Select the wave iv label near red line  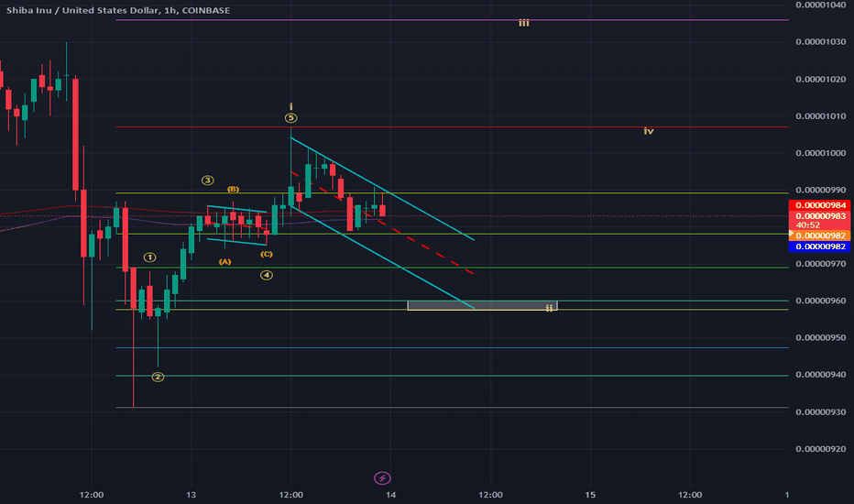coord(649,131)
